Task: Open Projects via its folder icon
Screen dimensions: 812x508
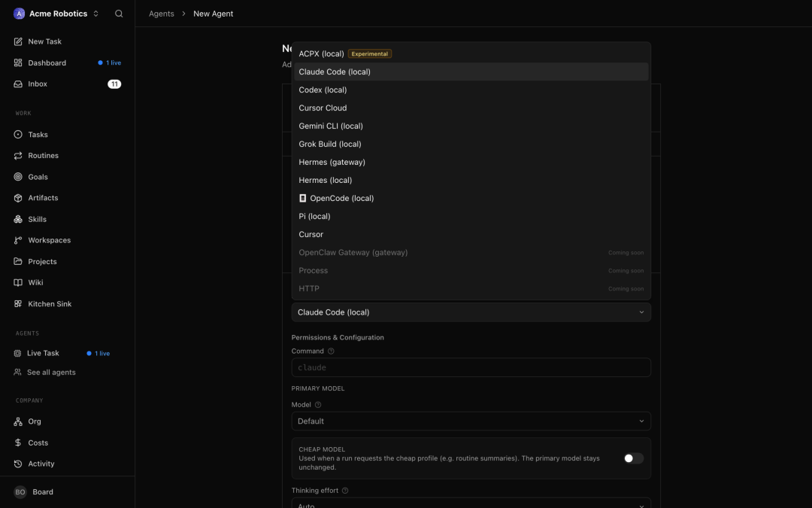Action: [18, 261]
